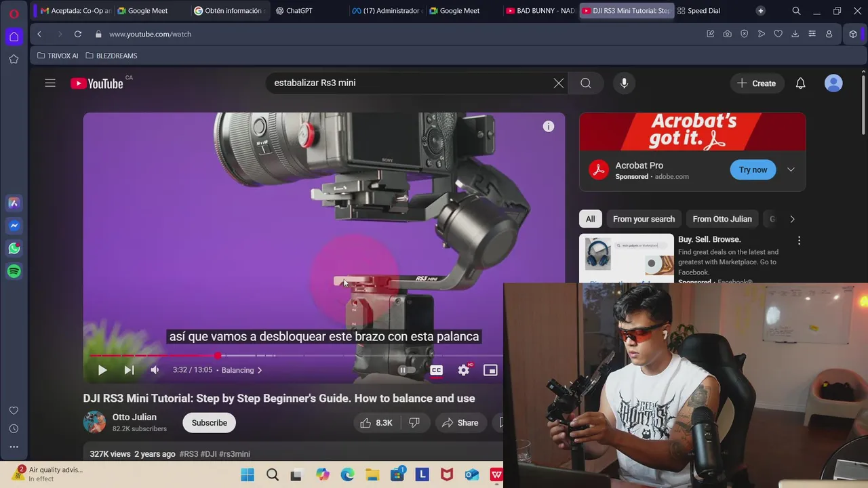Viewport: 868px width, 488px height.
Task: Follow the #rs3mini hashtag
Action: click(x=235, y=454)
